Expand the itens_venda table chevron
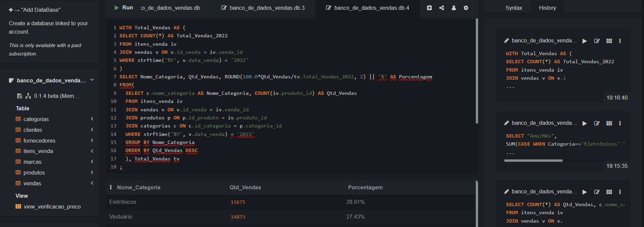Screen dimensions: 644x227 point(92,151)
